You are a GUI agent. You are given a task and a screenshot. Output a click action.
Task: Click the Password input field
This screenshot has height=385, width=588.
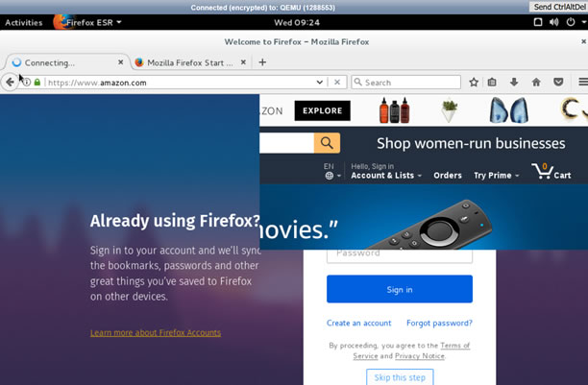[x=399, y=253]
